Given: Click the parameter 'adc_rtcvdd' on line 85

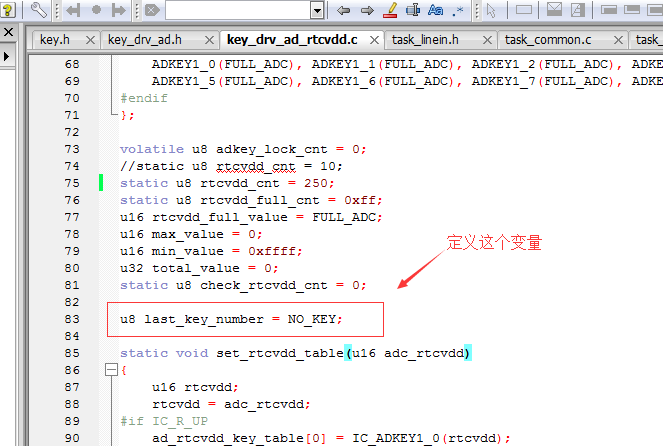Looking at the screenshot, I should click(x=424, y=353).
